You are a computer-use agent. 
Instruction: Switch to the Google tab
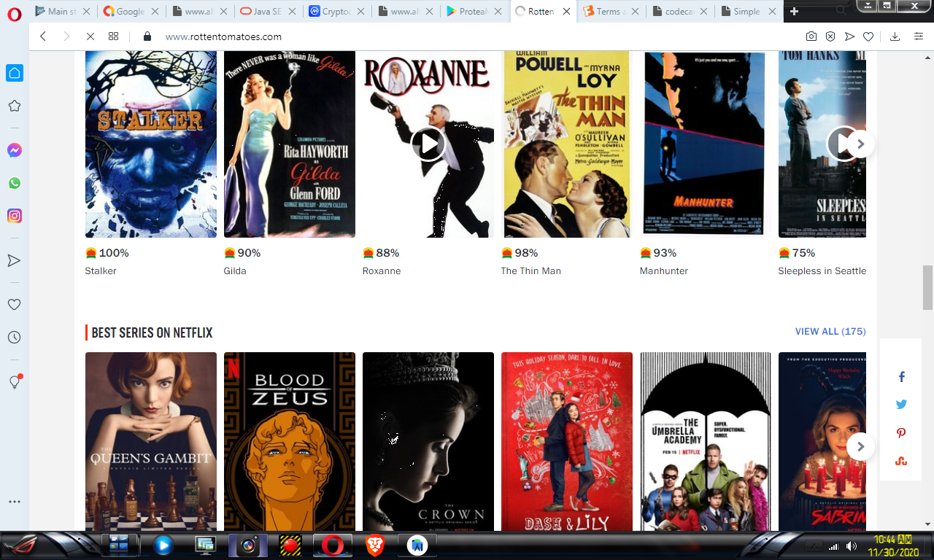tap(130, 12)
